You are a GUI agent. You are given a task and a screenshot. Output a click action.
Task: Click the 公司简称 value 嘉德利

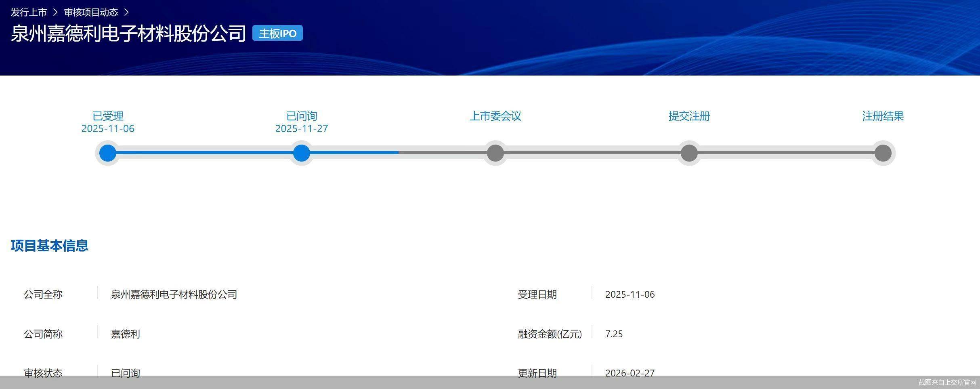pyautogui.click(x=125, y=334)
